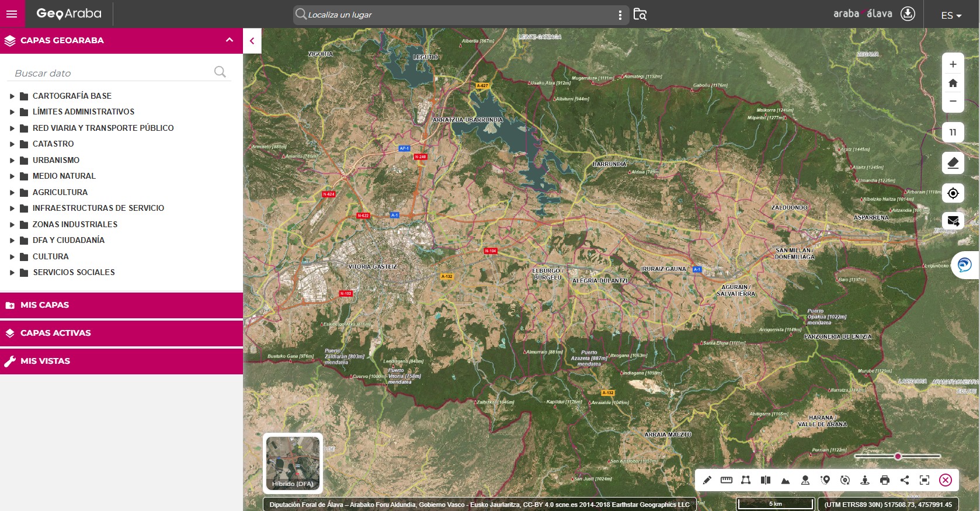
Task: Share the map via share icon
Action: pos(905,480)
